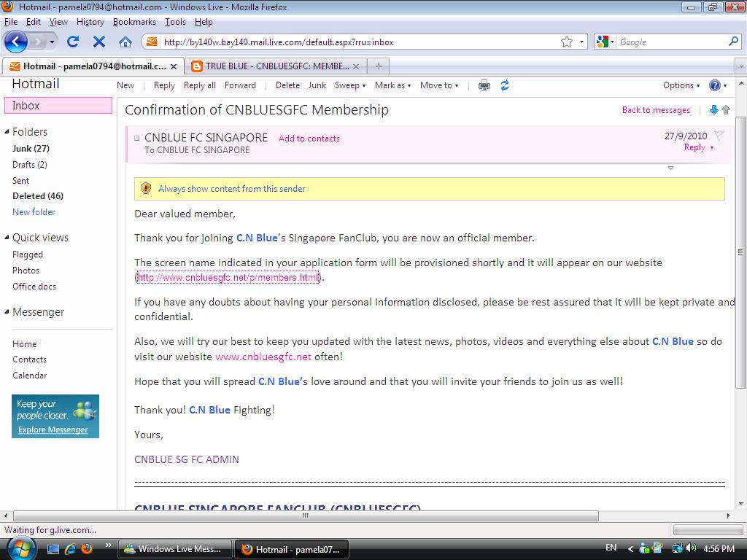Click the Google search box
The width and height of the screenshot is (747, 560).
point(672,42)
